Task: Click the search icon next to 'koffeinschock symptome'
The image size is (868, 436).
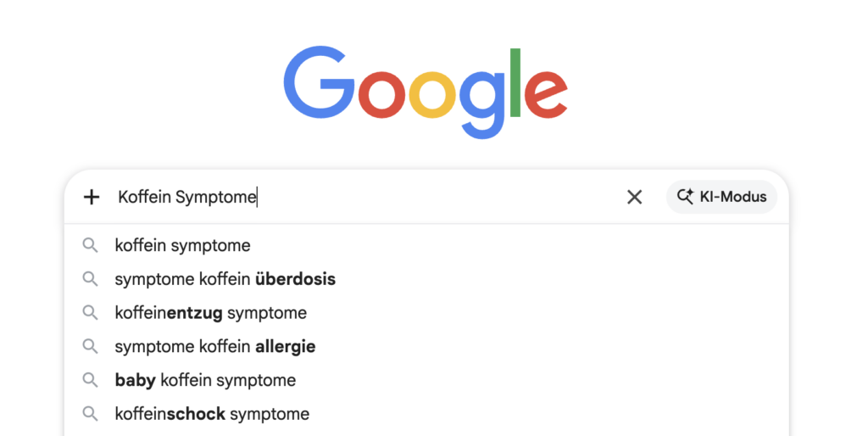Action: tap(90, 415)
